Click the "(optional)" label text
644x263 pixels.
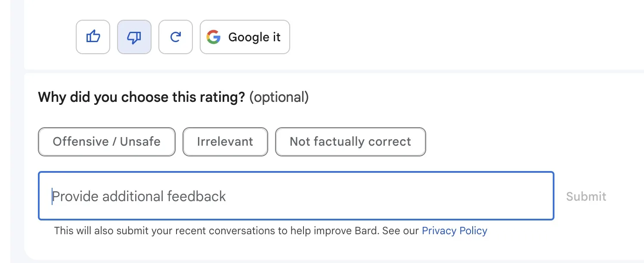click(279, 97)
